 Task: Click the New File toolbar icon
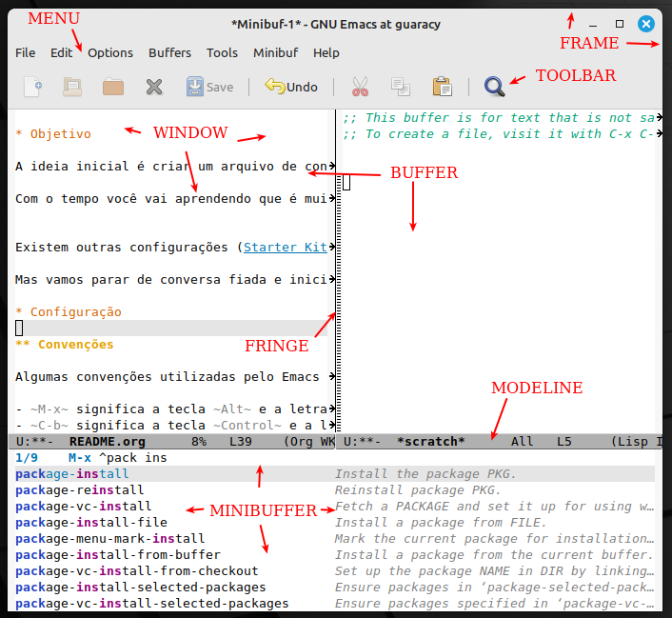[32, 87]
